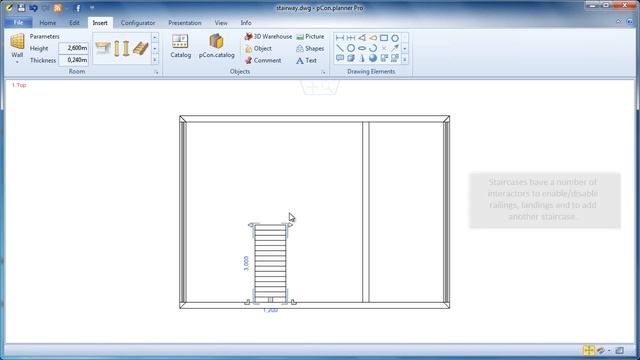Expand the room elements gallery list
Screen dimensions: 640x360
coord(155,60)
